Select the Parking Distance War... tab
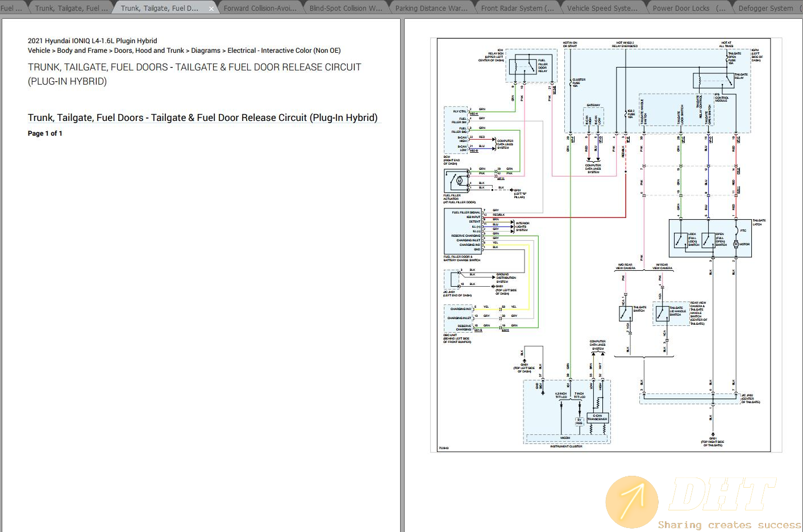Image resolution: width=803 pixels, height=532 pixels. (x=431, y=8)
